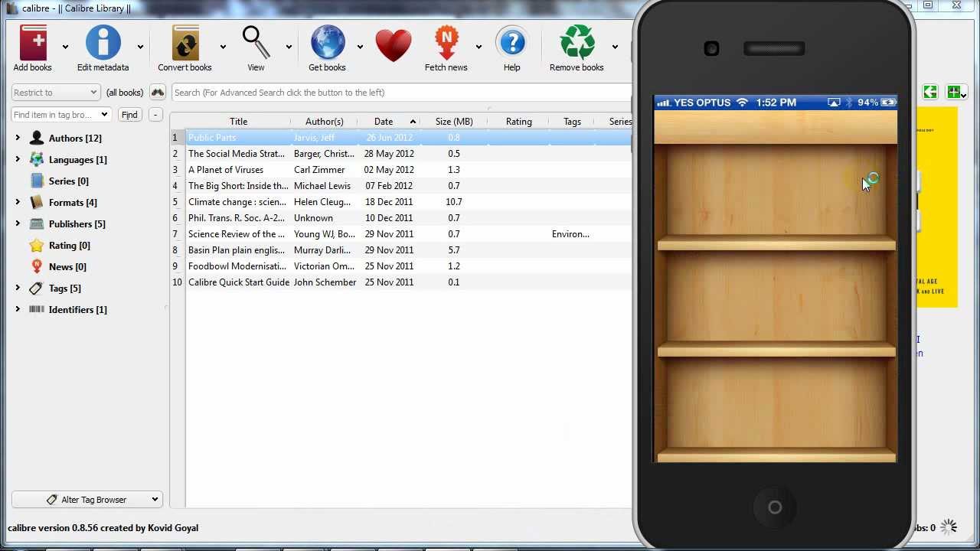Open Edit metadata tool
This screenshot has width=980, height=551.
pos(103,42)
